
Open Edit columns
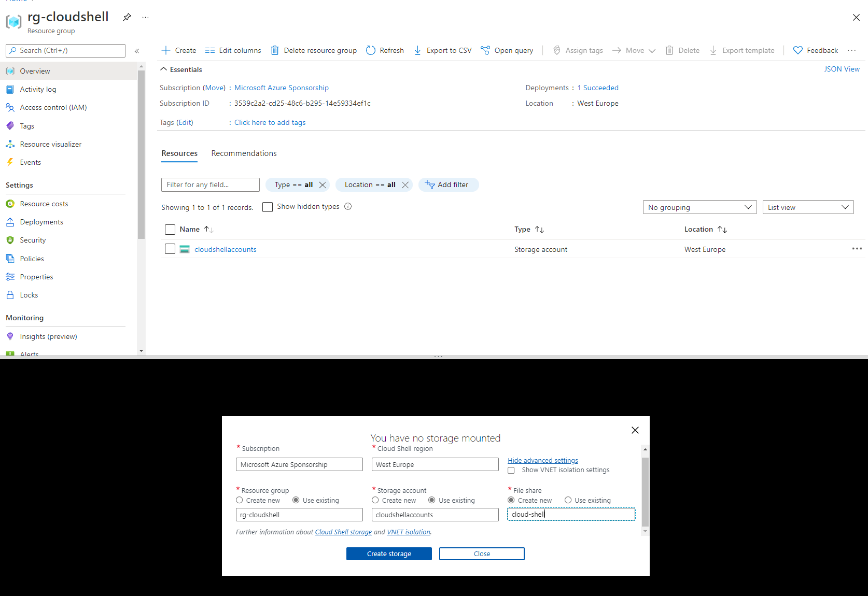(x=233, y=50)
